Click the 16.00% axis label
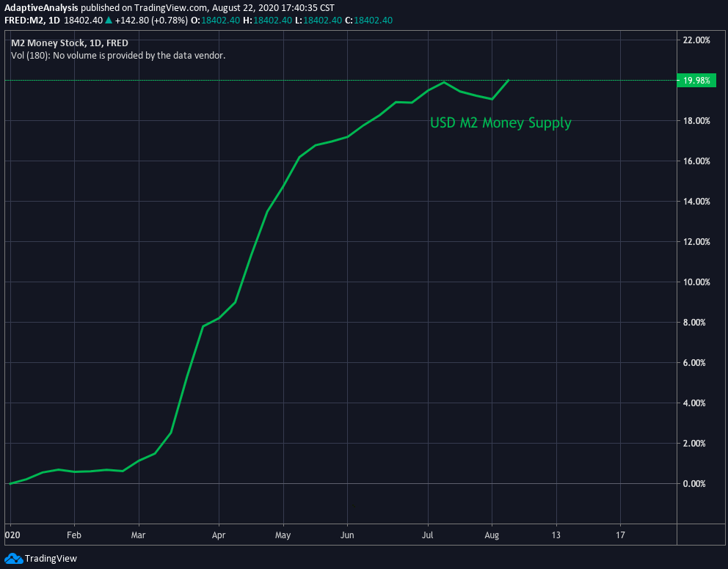The image size is (728, 569). click(x=696, y=161)
